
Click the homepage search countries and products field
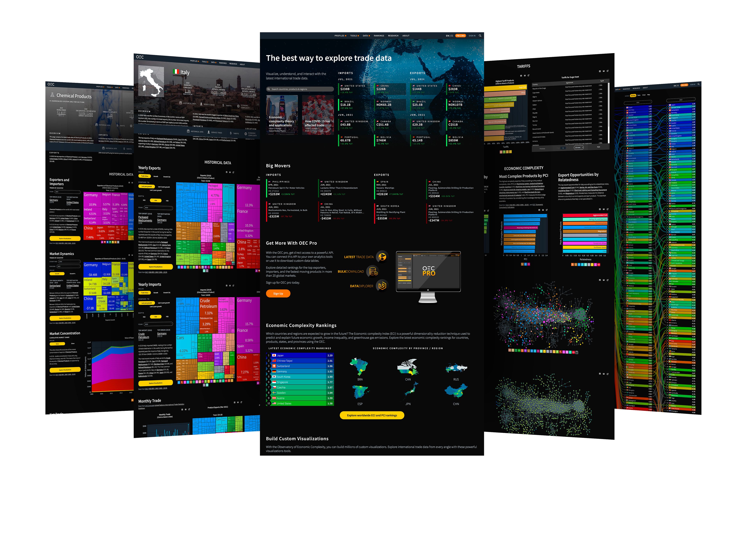300,89
